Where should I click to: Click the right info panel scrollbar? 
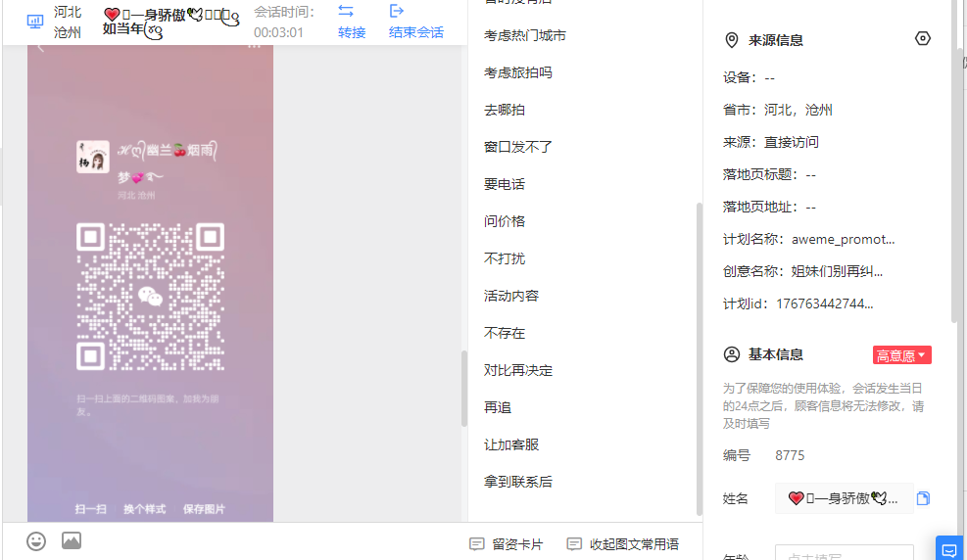pos(956,162)
